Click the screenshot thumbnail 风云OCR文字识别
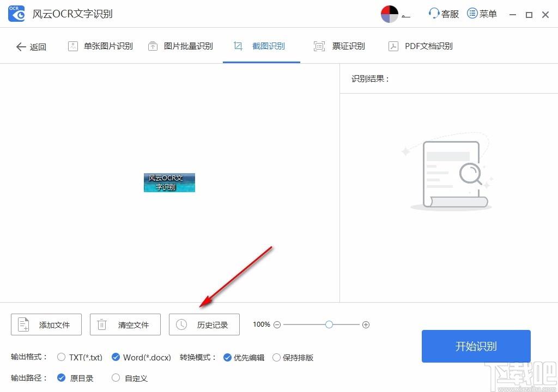The image size is (558, 392). pos(169,182)
